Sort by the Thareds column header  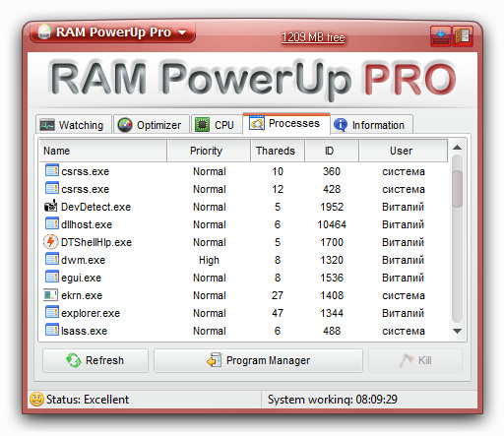[x=278, y=151]
